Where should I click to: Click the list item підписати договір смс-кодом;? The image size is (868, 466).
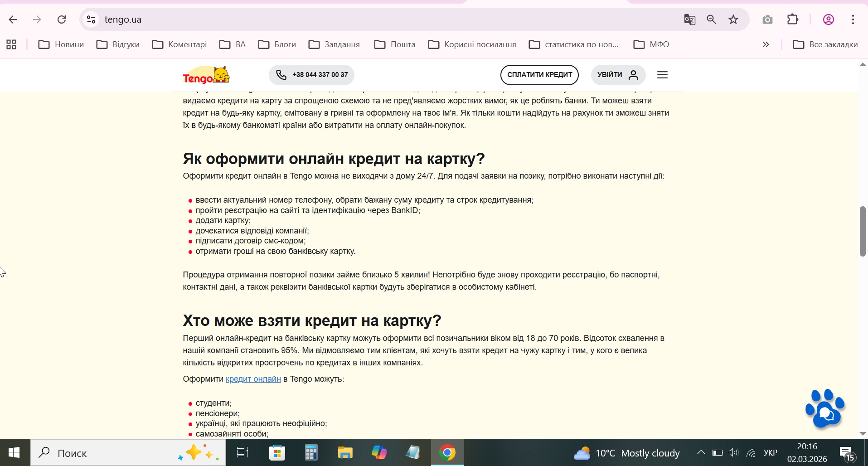tap(251, 241)
